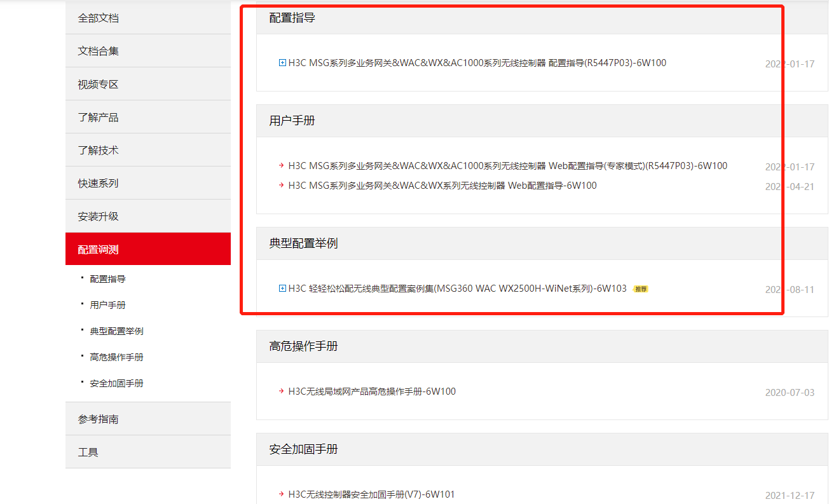
Task: Click the arrow icon beside 高危操作手册-6W100
Action: pyautogui.click(x=282, y=392)
